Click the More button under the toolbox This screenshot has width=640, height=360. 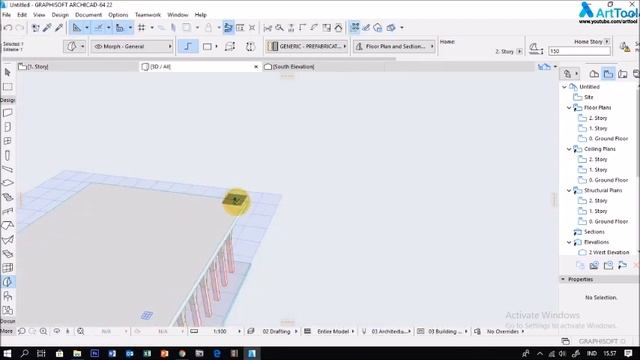click(6, 331)
